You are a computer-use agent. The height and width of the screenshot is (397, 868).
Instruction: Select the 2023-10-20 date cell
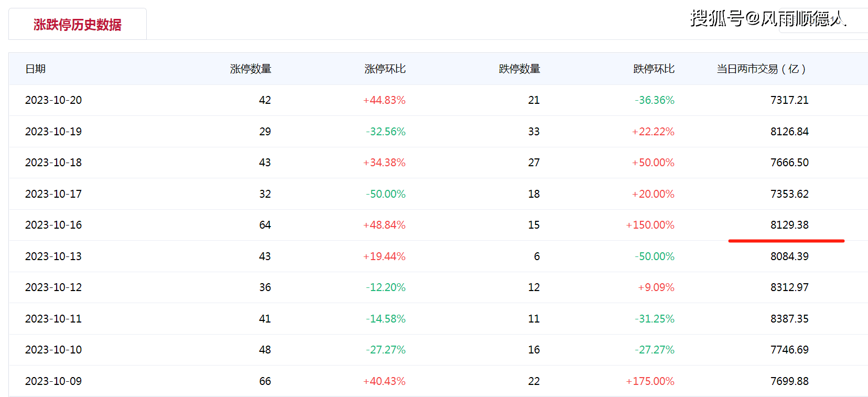point(53,100)
